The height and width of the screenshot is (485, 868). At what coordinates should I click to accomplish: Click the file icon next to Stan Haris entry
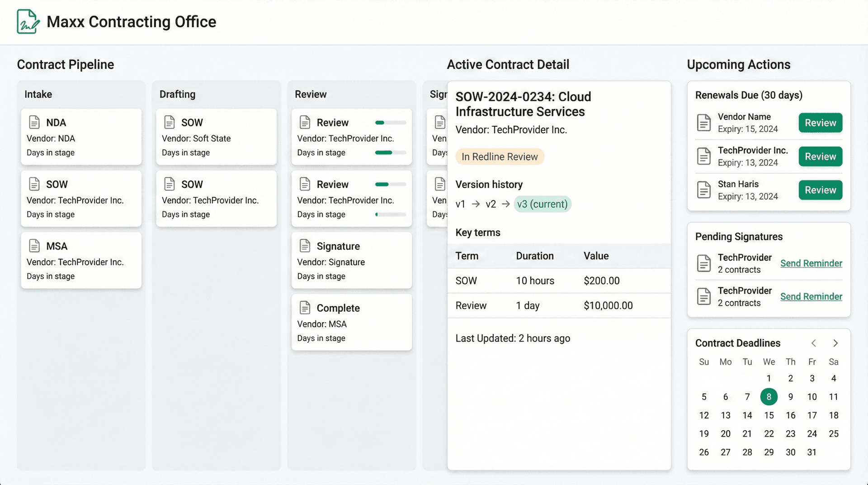[x=704, y=190]
